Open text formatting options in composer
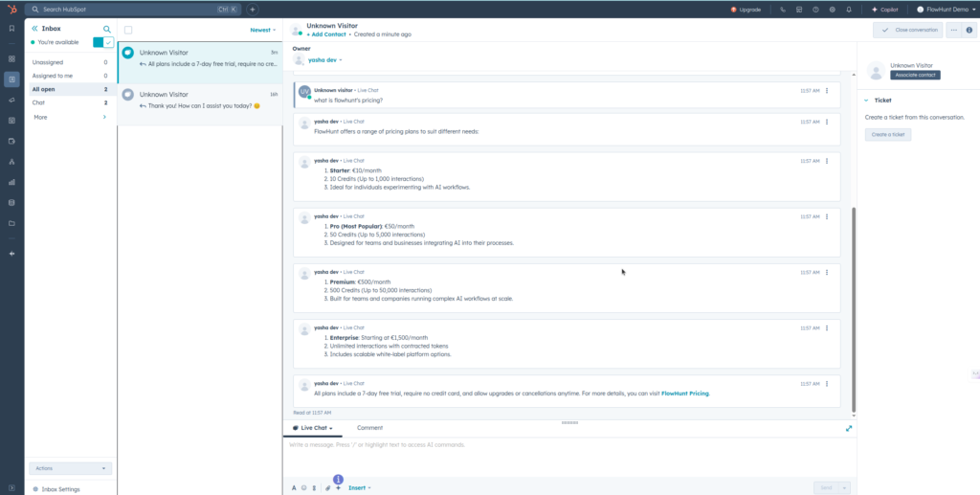Viewport: 980px width, 495px height. pos(294,488)
